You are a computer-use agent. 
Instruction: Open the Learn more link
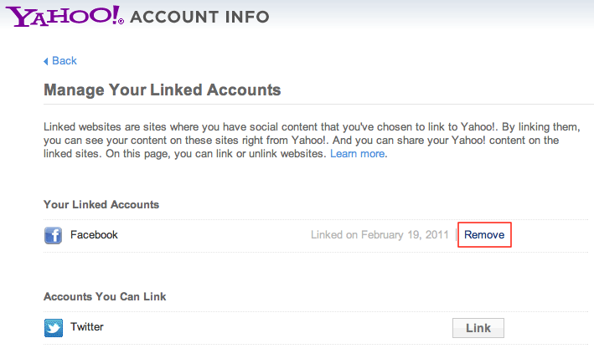click(x=359, y=154)
